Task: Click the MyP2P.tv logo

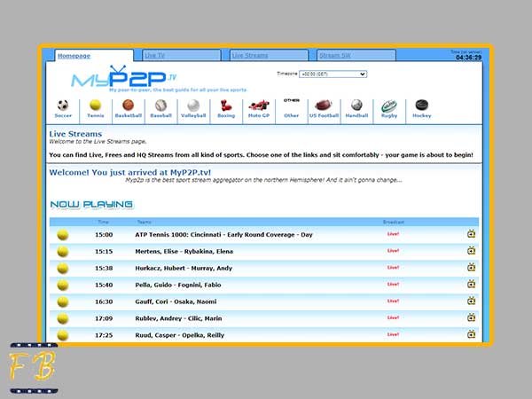Action: tap(124, 77)
